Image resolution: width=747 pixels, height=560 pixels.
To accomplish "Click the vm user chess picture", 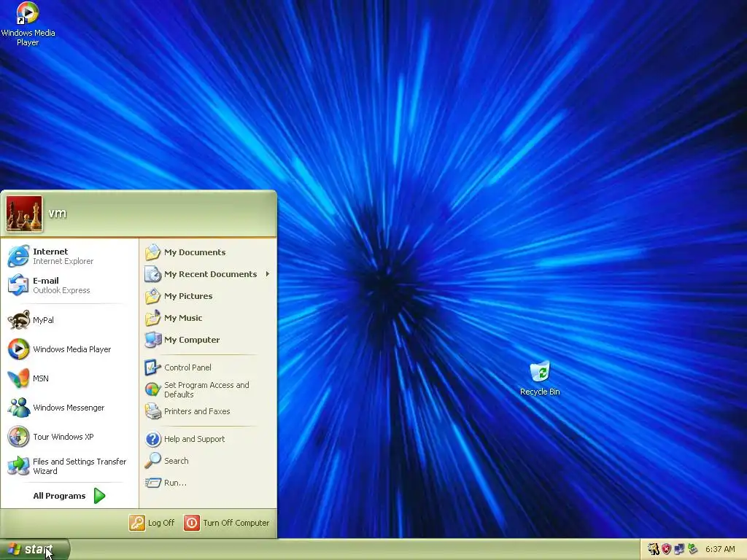I will 24,214.
